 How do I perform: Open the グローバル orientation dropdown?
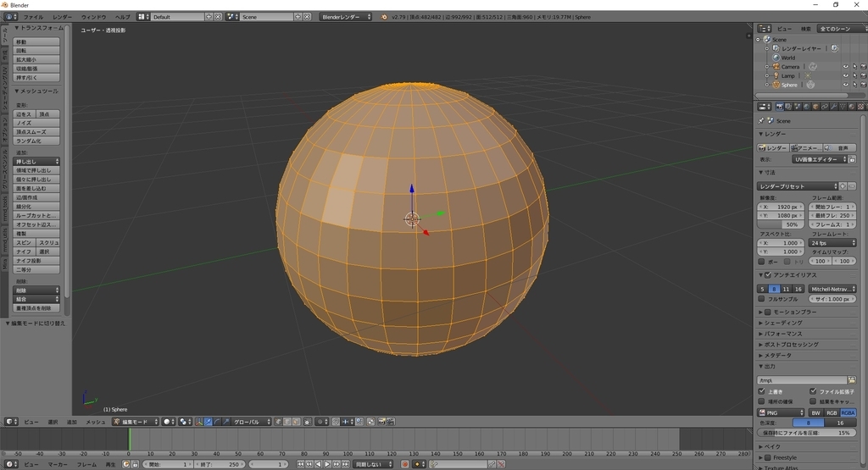click(x=251, y=422)
